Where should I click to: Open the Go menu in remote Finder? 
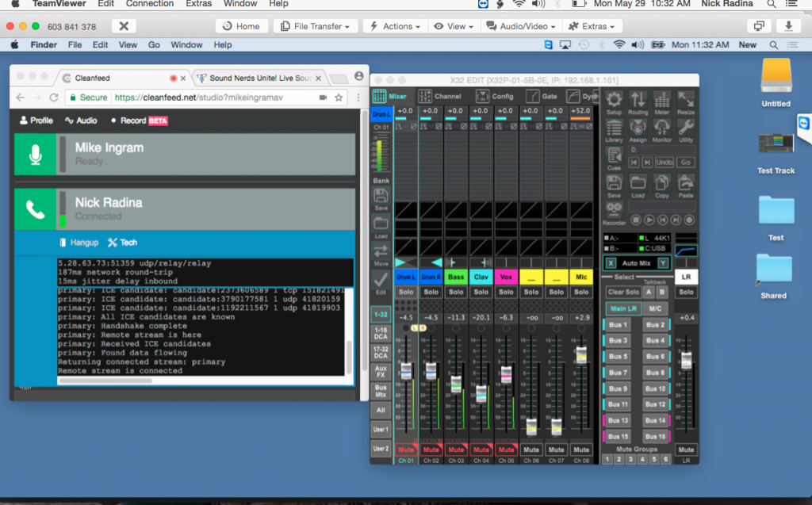click(x=154, y=45)
